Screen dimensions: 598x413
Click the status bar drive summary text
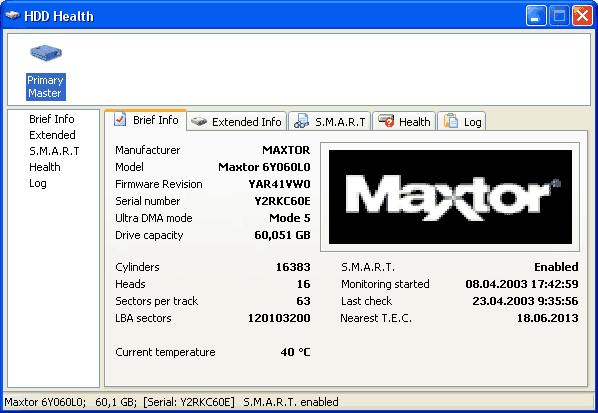pos(171,402)
